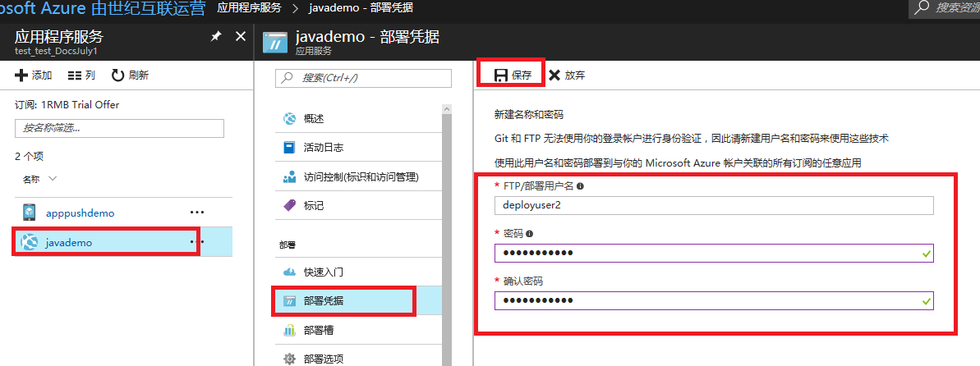Pin the 应用程序服务 blade
The width and height of the screenshot is (980, 366).
(215, 37)
